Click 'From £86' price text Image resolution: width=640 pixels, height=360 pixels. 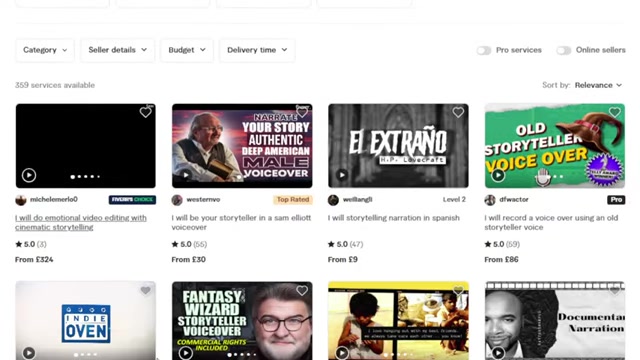[501, 260]
